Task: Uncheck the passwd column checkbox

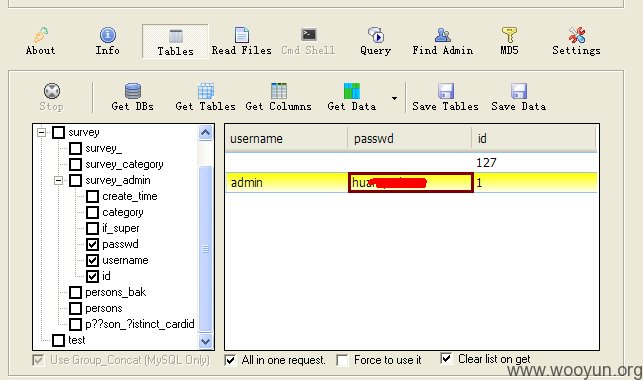Action: (x=92, y=244)
